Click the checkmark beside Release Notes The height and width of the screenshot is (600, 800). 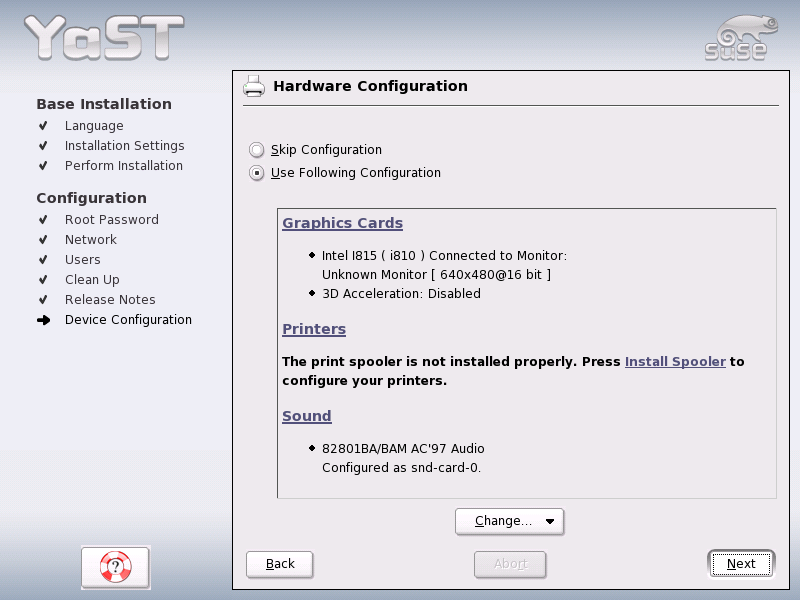[x=43, y=299]
